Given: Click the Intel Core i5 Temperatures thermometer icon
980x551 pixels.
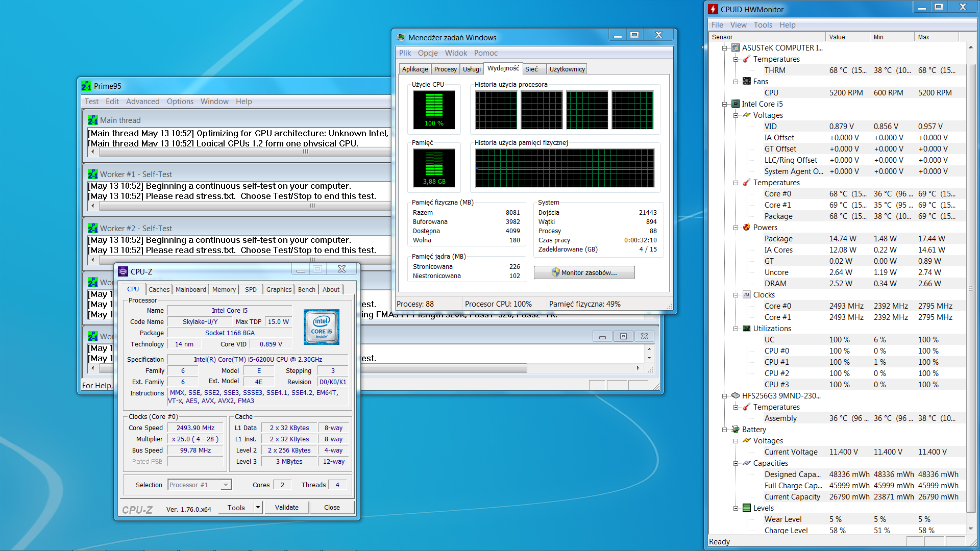Looking at the screenshot, I should click(x=747, y=183).
